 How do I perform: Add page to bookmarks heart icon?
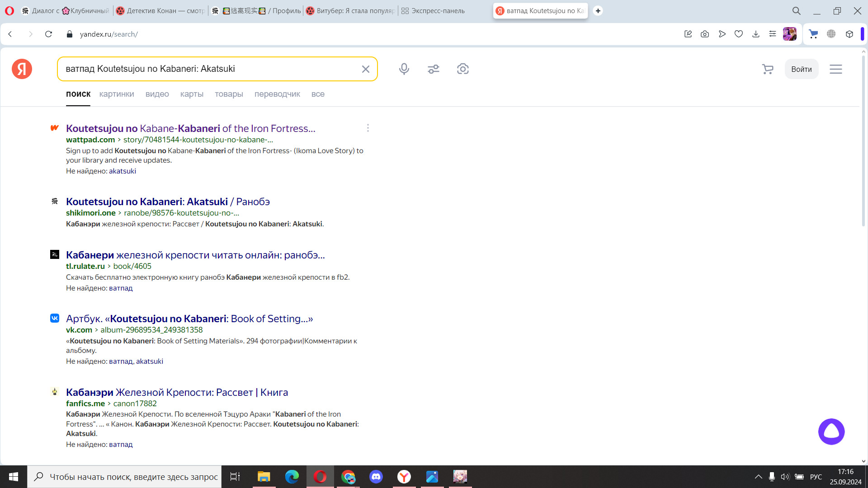738,34
